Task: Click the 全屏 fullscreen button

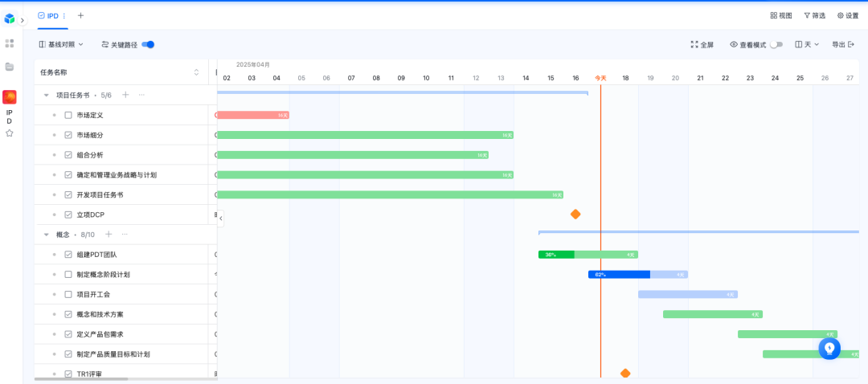Action: point(702,44)
